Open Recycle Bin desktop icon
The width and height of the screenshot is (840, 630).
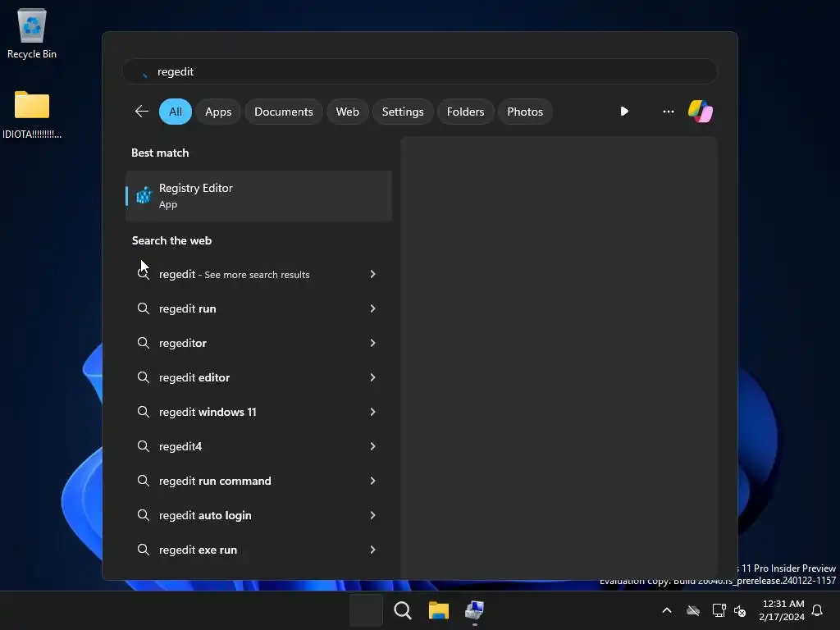[x=32, y=33]
